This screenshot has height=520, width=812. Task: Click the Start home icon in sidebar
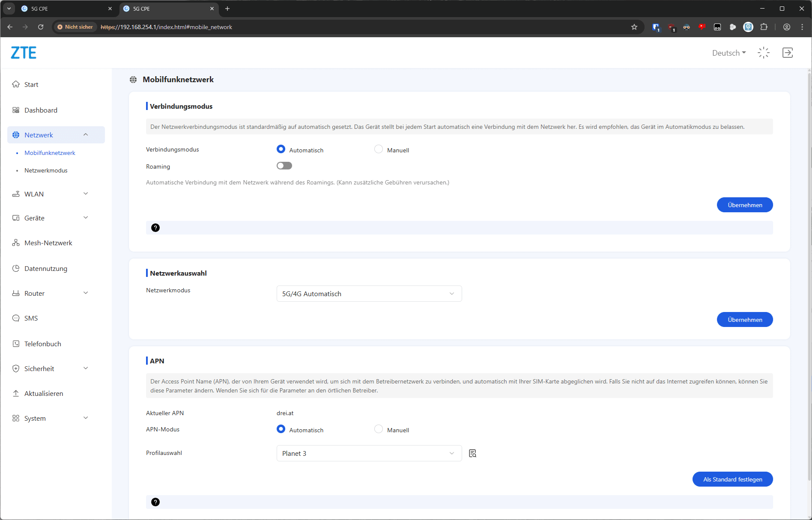(16, 84)
